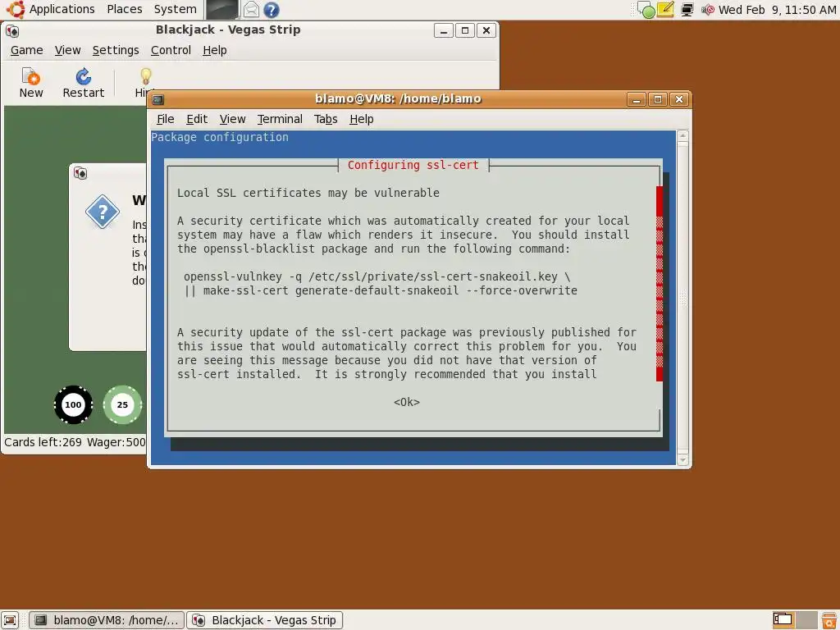Viewport: 840px width, 630px height.
Task: Click the Restart icon in Blackjack toolbar
Action: pos(83,77)
